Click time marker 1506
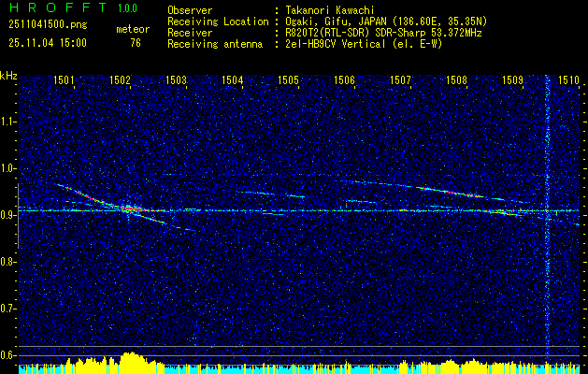The width and height of the screenshot is (588, 374). (x=344, y=79)
